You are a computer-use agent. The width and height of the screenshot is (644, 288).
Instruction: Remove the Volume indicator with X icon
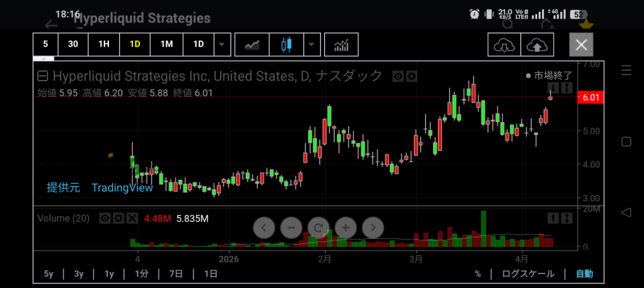pos(132,218)
